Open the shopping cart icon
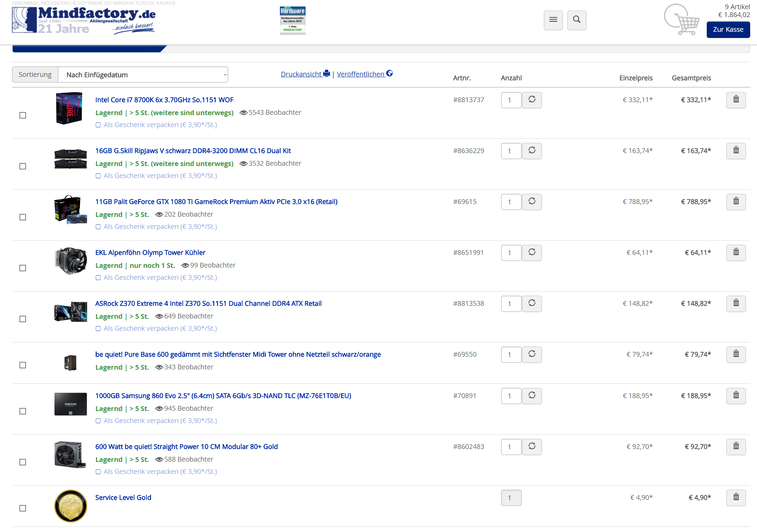 click(x=681, y=19)
